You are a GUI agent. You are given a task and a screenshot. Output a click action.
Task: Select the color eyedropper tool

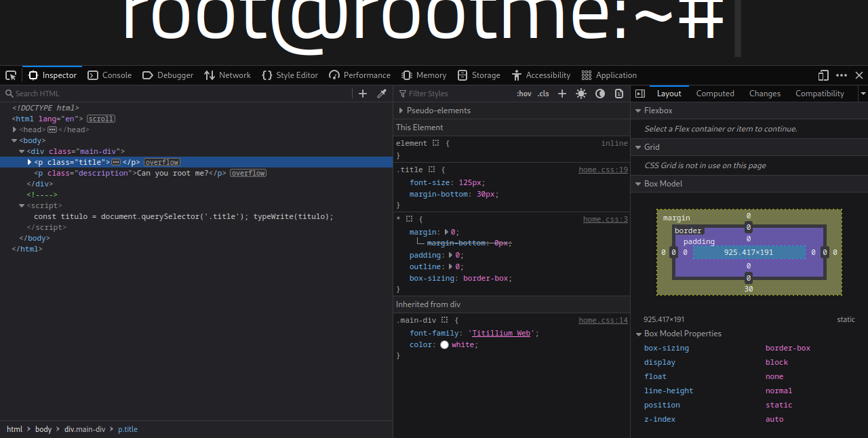pyautogui.click(x=381, y=94)
